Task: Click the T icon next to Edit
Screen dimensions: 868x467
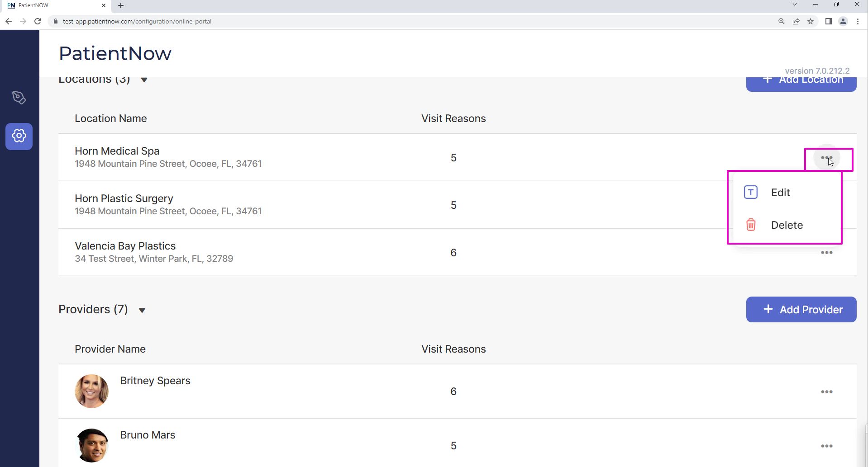Action: click(x=750, y=192)
